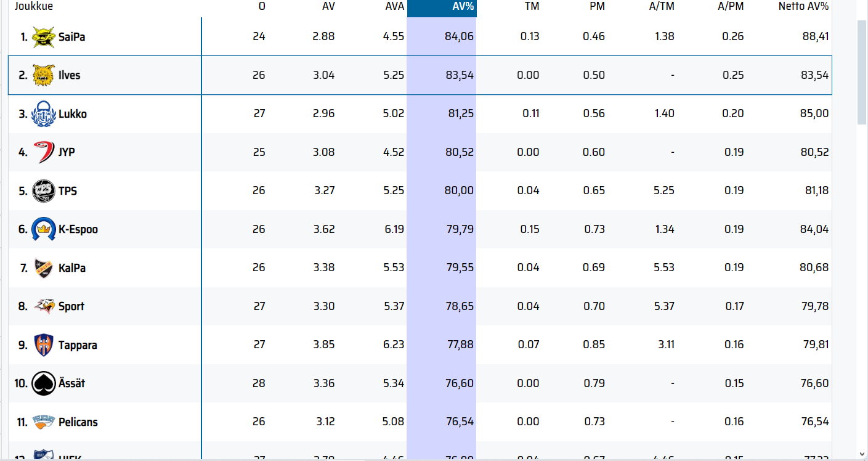Viewport: 868px width, 461px height.
Task: Click the Ilves lynx logo
Action: point(43,75)
